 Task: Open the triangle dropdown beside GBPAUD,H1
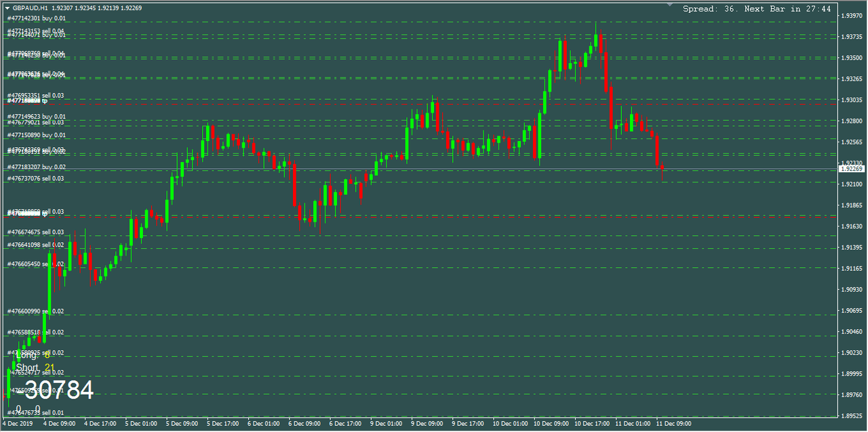pyautogui.click(x=7, y=8)
